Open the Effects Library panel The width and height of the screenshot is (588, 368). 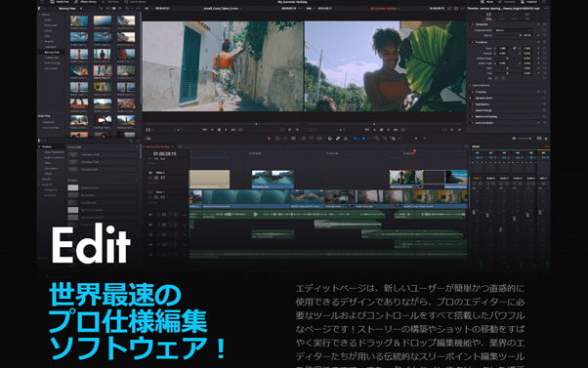click(x=85, y=2)
